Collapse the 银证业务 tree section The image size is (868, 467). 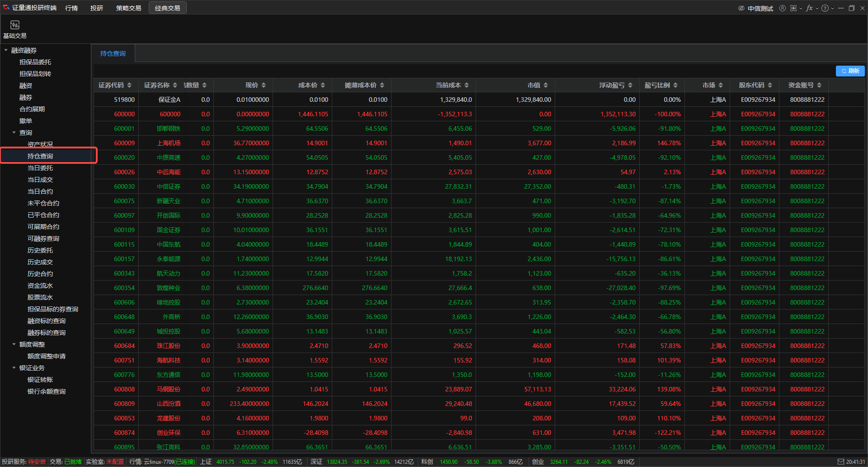tap(14, 368)
